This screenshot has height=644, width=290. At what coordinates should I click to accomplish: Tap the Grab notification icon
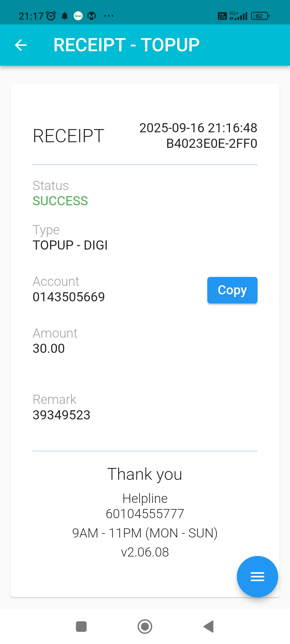(78, 16)
